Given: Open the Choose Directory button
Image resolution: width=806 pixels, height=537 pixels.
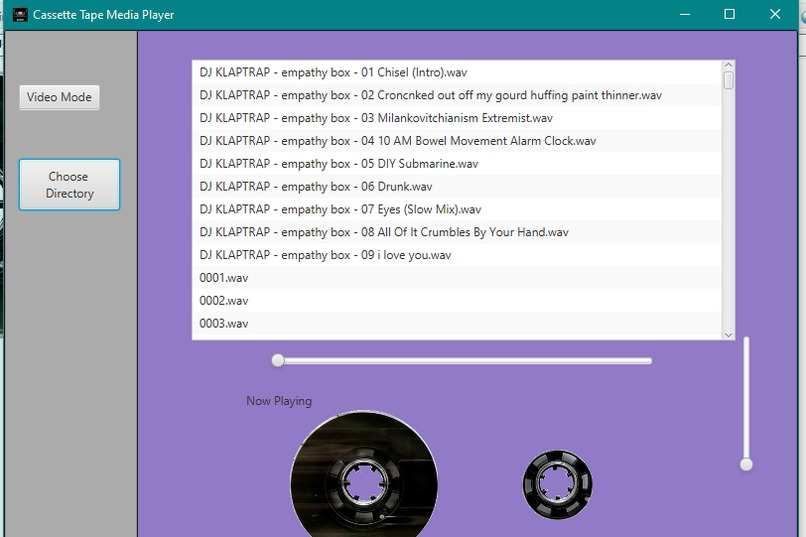Looking at the screenshot, I should pyautogui.click(x=69, y=184).
